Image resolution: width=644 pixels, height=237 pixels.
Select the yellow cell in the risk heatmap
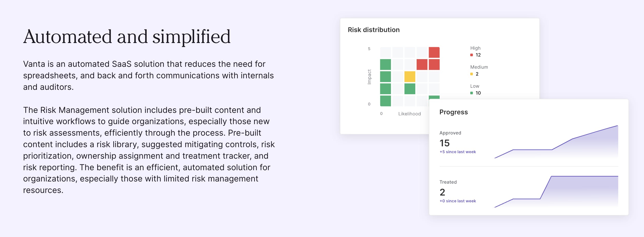tap(410, 77)
